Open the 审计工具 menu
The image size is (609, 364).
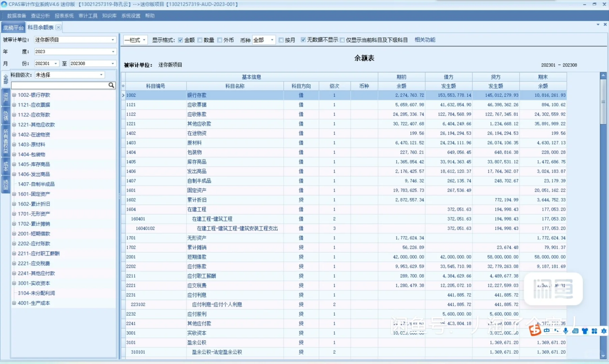coord(87,16)
